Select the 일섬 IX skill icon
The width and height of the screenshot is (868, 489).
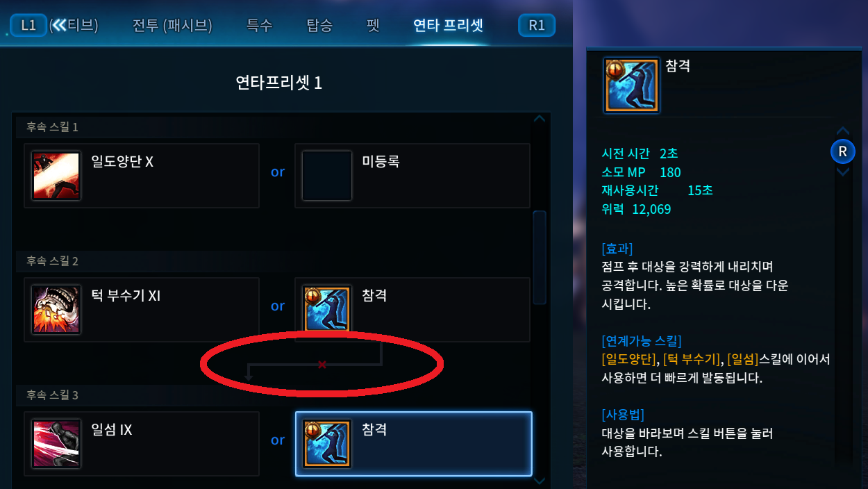[x=56, y=445]
